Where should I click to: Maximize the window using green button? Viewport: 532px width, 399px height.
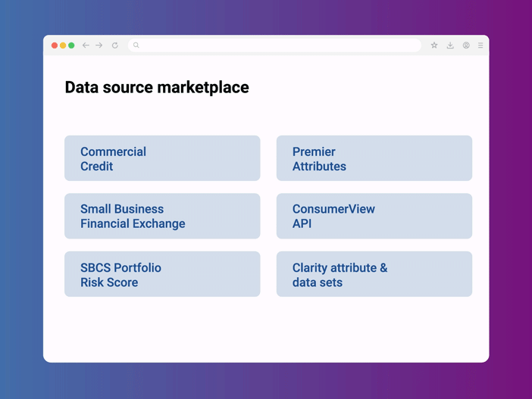click(x=71, y=45)
